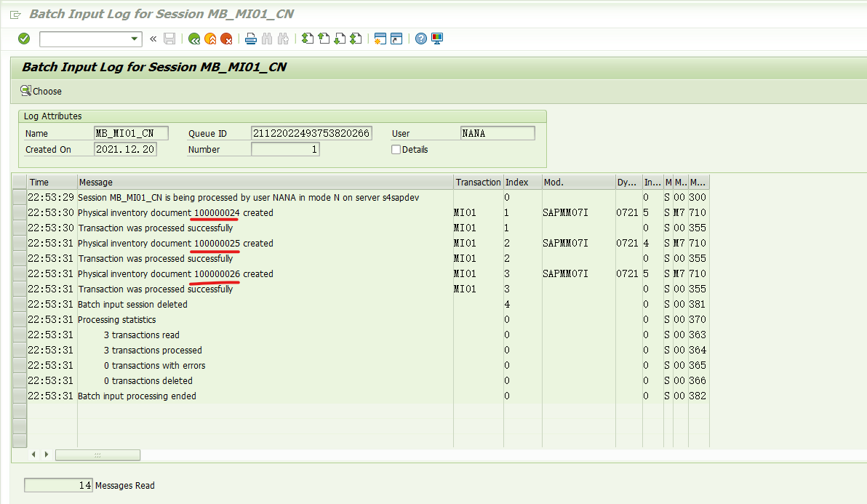Viewport: 867px width, 504px height.
Task: Click the select-all corner table cell
Action: coord(20,183)
